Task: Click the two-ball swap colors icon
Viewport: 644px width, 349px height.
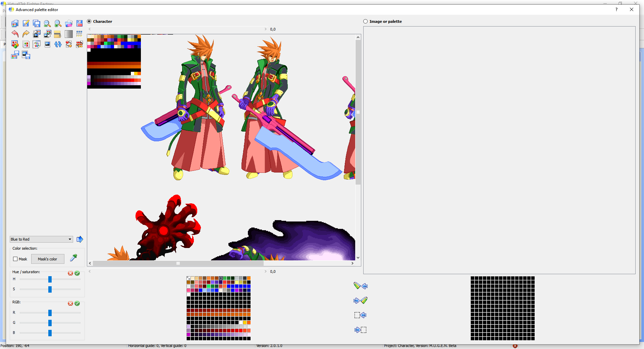Action: click(x=69, y=44)
